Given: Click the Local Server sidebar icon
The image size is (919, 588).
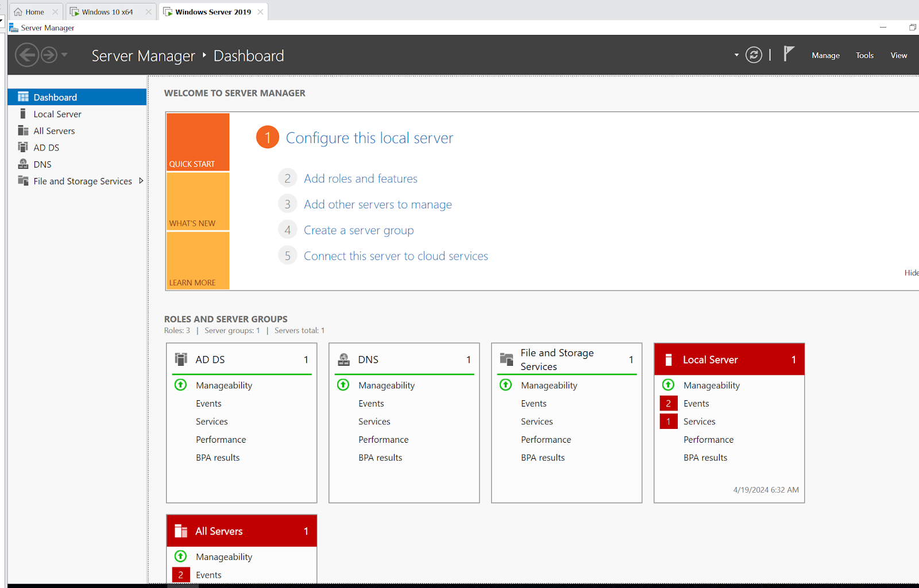Looking at the screenshot, I should tap(23, 114).
